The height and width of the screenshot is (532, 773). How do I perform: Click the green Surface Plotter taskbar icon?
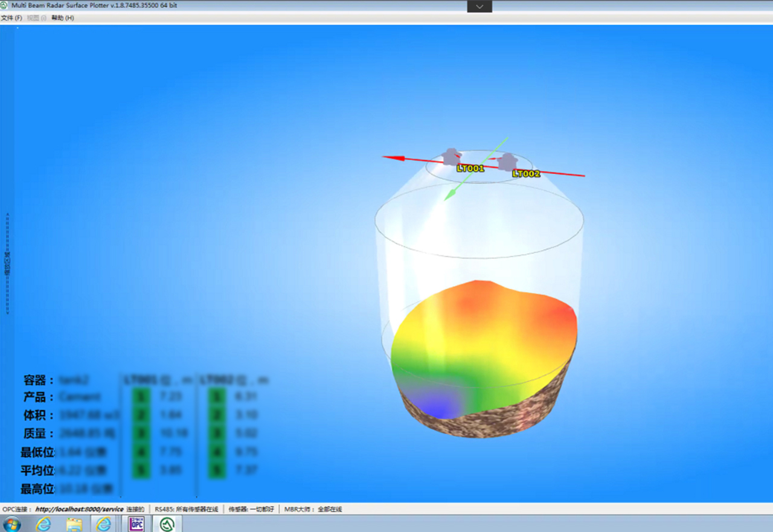tap(167, 524)
